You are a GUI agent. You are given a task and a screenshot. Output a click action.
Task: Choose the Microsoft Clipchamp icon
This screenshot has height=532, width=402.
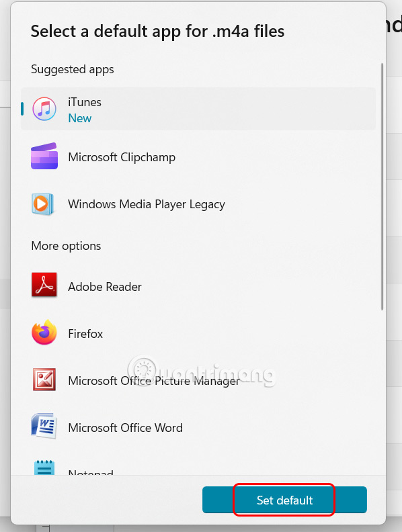[x=44, y=156]
